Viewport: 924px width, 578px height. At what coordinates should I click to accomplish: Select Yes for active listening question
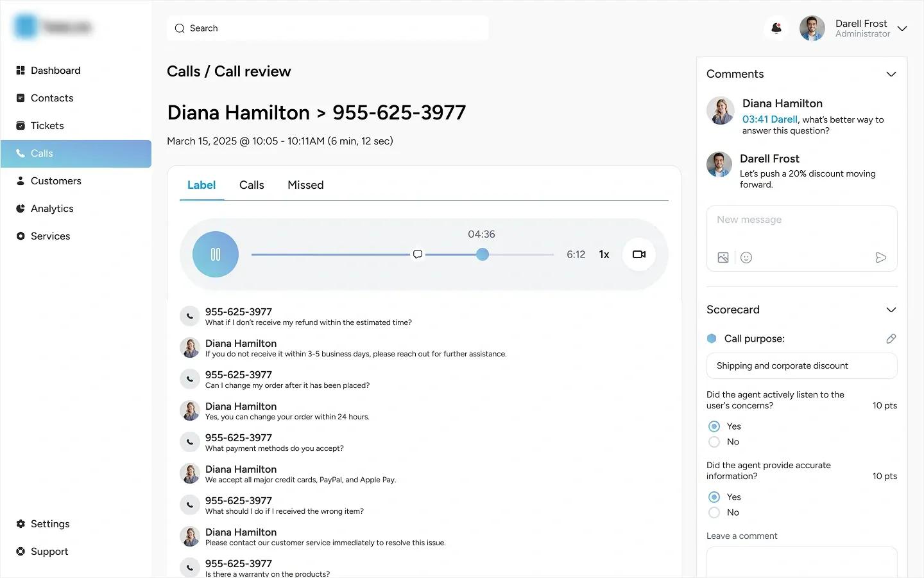[x=714, y=426]
